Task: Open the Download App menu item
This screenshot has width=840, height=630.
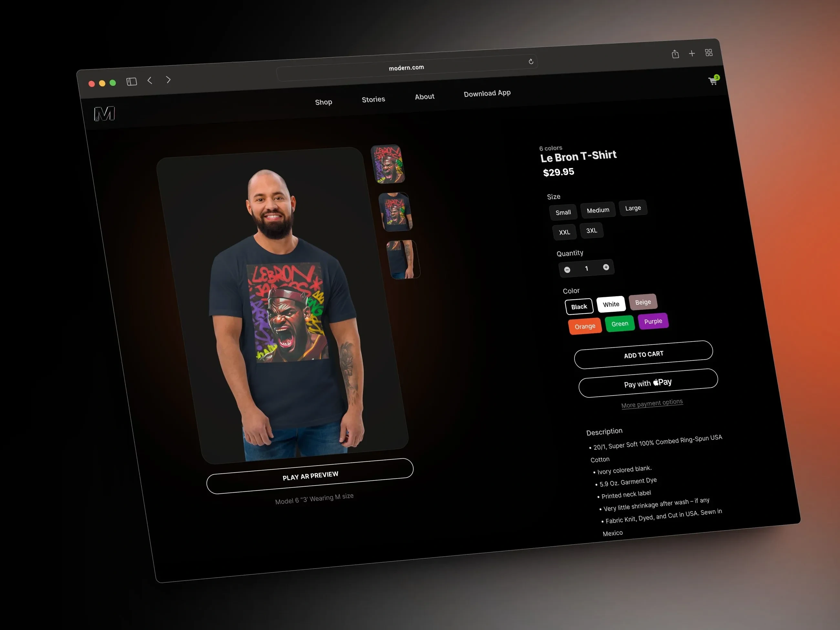Action: pyautogui.click(x=487, y=93)
